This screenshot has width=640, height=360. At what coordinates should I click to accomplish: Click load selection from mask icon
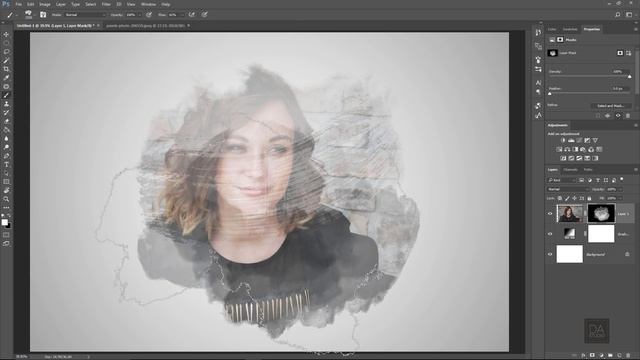[598, 116]
